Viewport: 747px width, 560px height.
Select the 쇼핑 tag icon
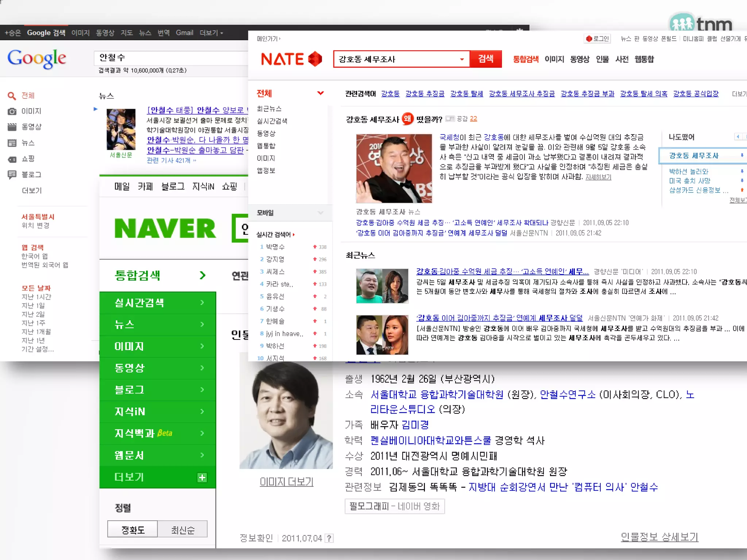point(12,159)
